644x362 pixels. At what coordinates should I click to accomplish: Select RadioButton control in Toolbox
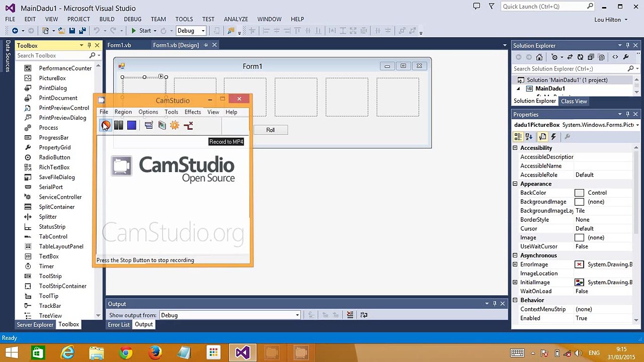tap(54, 157)
